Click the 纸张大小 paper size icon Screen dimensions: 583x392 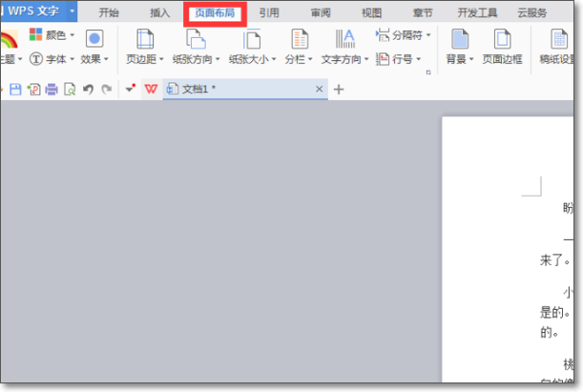click(252, 39)
